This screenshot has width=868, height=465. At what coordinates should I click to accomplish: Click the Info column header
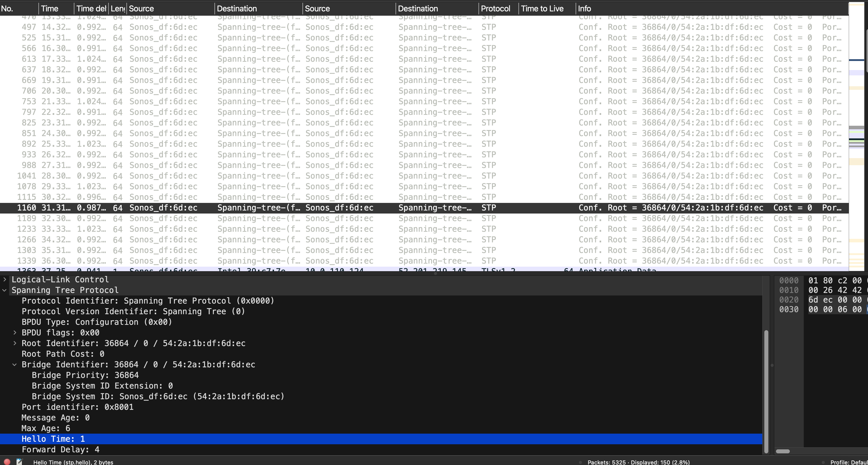pos(584,8)
